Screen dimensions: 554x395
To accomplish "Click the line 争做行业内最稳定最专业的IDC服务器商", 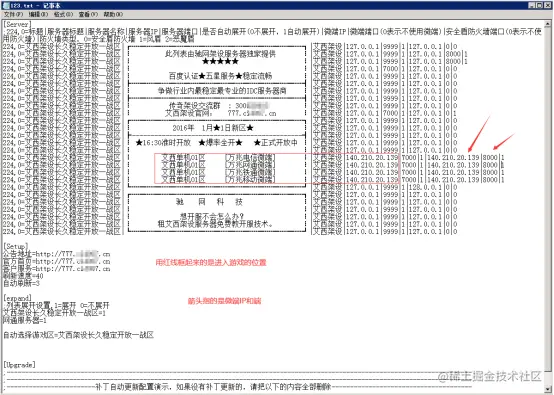I will click(222, 91).
